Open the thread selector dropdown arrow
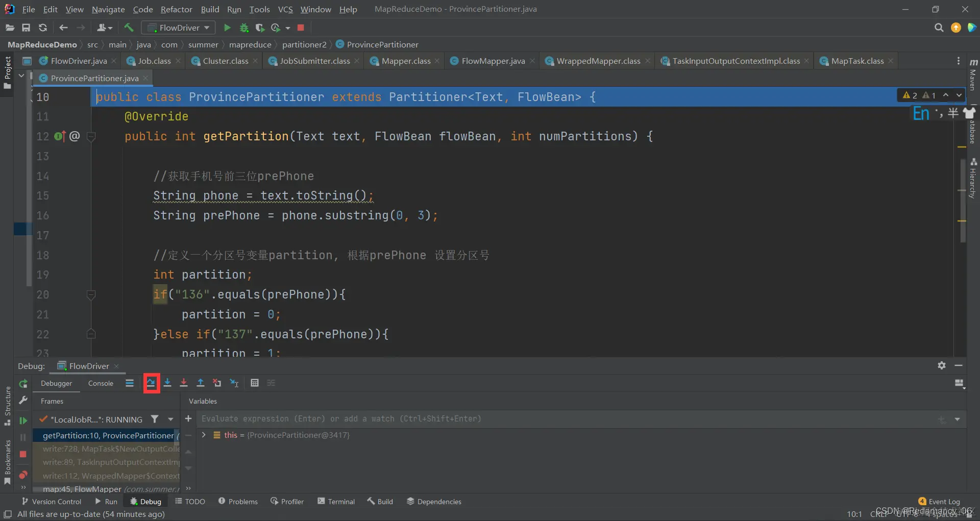The image size is (980, 521). point(170,419)
